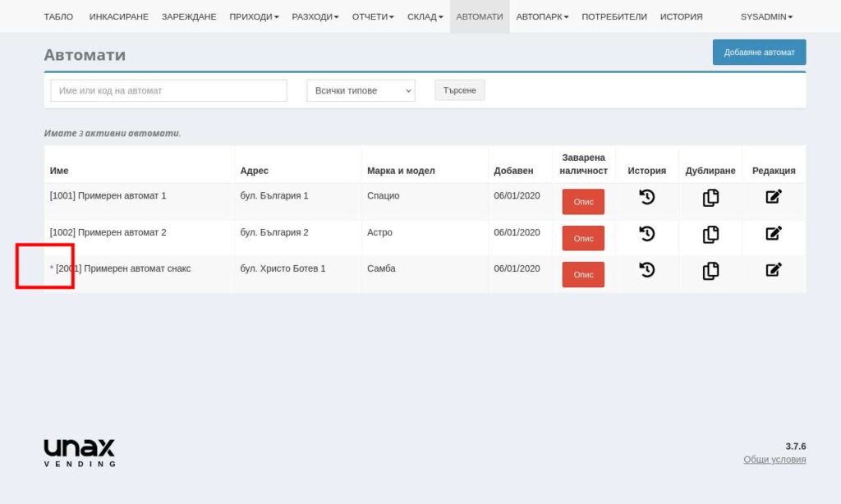The width and height of the screenshot is (841, 504).
Task: Click address бул. България 2
Action: pyautogui.click(x=274, y=232)
